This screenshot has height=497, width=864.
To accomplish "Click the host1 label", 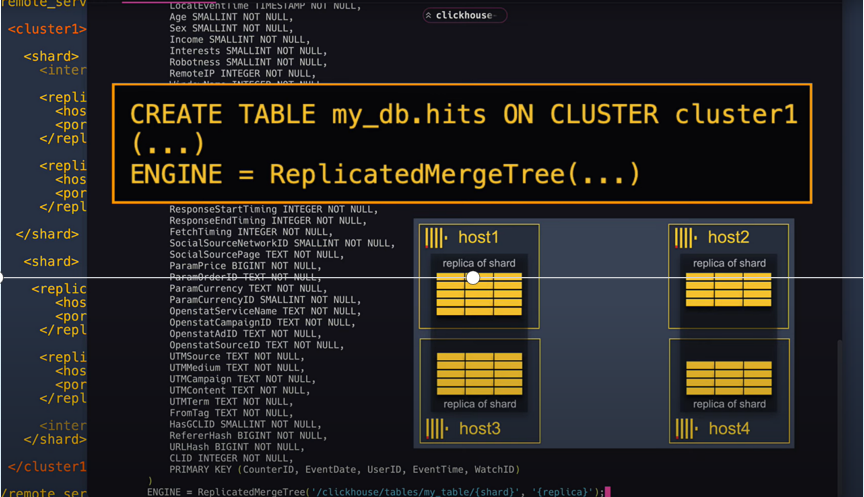I will point(478,237).
